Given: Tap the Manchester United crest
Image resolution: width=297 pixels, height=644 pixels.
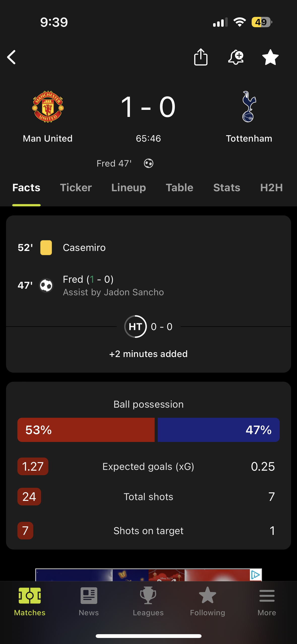Looking at the screenshot, I should [x=48, y=107].
